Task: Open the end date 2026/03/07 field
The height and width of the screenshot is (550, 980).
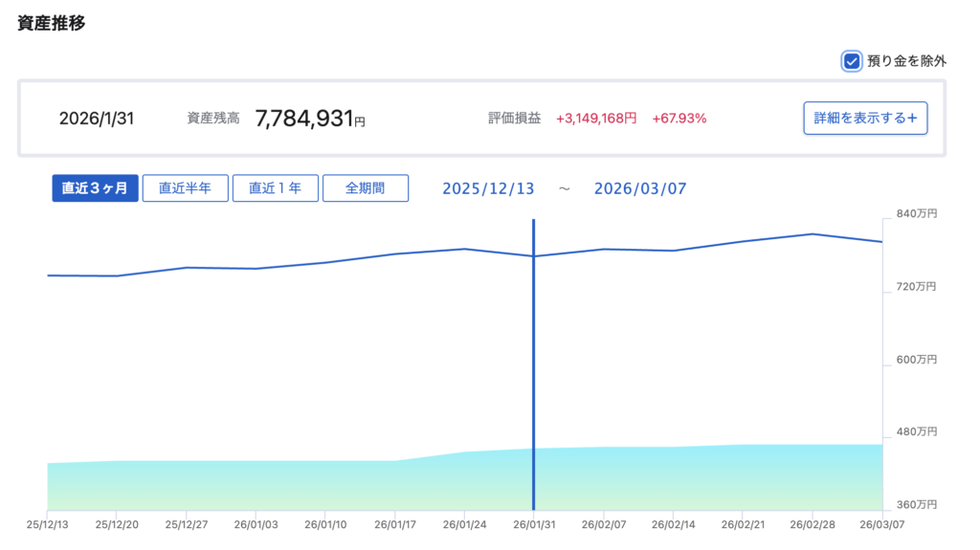Action: pyautogui.click(x=640, y=188)
